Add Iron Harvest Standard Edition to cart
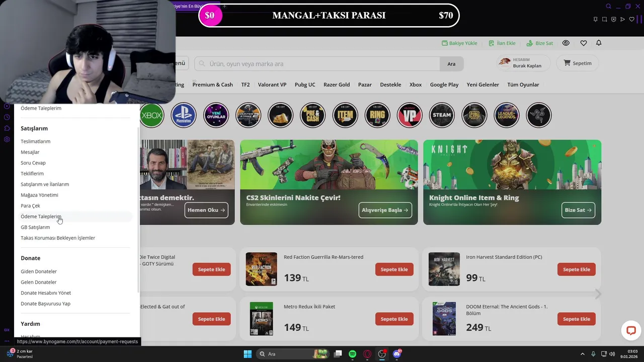Screen dimensions: 644x362 [577, 269]
